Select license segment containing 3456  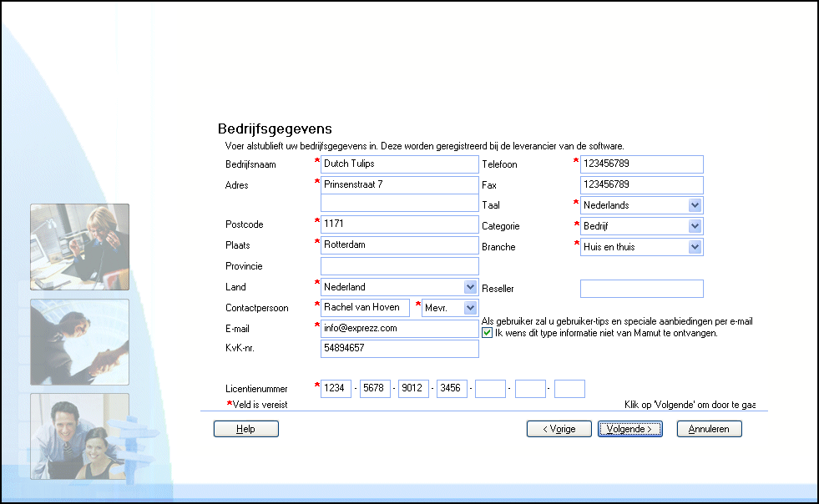(x=452, y=389)
